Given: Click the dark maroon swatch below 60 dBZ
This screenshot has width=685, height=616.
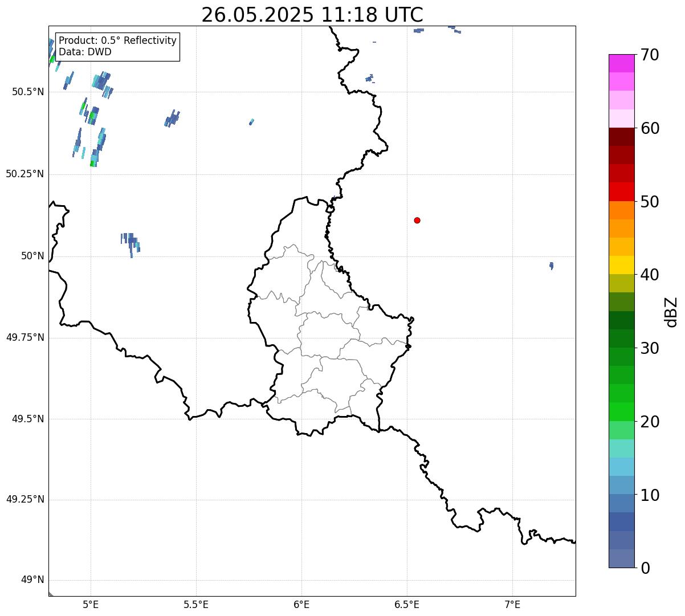Looking at the screenshot, I should pos(621,137).
